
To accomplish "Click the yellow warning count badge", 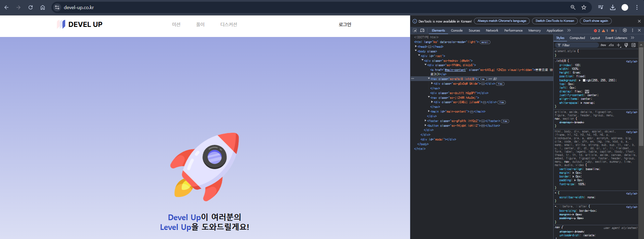I will coord(605,31).
